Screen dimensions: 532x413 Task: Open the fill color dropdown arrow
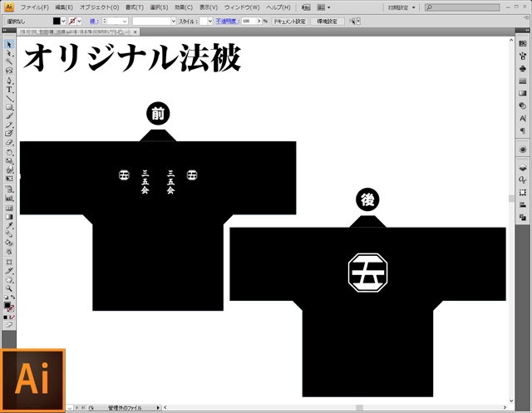pyautogui.click(x=66, y=21)
